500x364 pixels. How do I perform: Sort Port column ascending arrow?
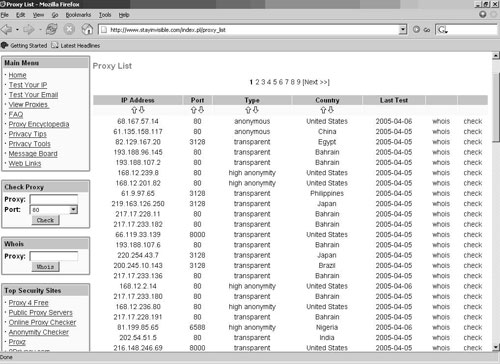tap(194, 110)
